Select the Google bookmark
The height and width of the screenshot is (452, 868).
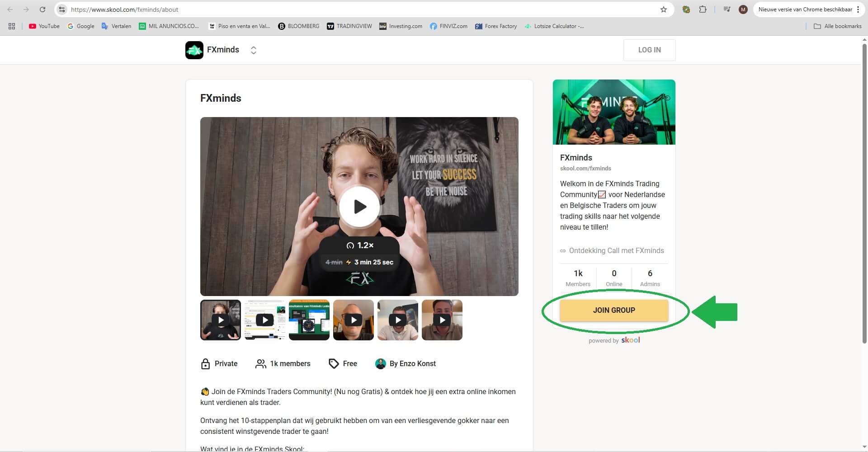coord(81,26)
